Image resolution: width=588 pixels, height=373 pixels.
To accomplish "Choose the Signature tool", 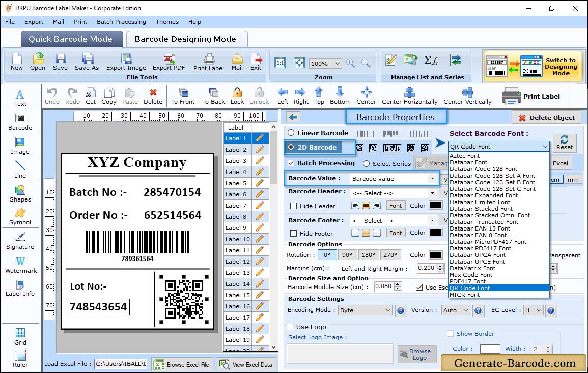I will (20, 241).
